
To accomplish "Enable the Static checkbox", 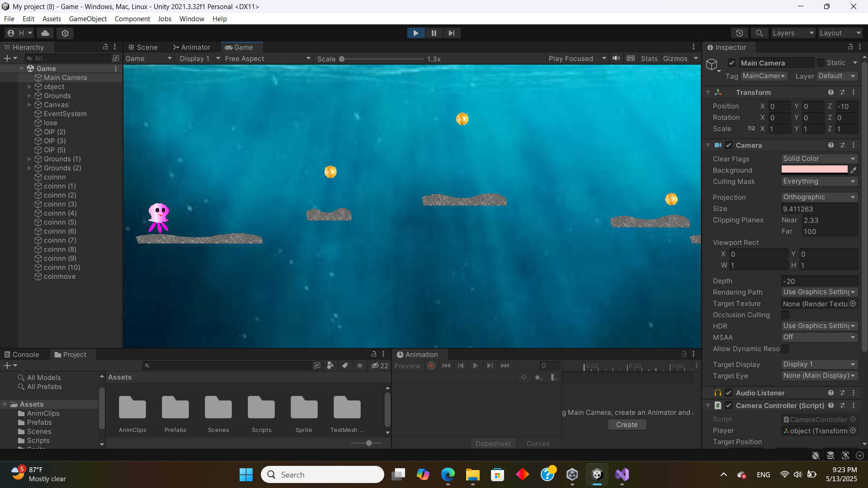I will tap(821, 63).
